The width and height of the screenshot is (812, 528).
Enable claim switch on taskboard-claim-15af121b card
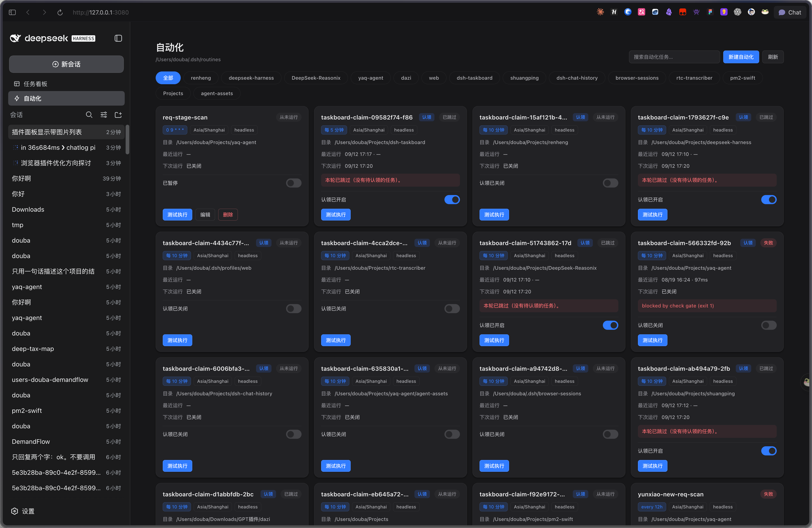point(610,183)
